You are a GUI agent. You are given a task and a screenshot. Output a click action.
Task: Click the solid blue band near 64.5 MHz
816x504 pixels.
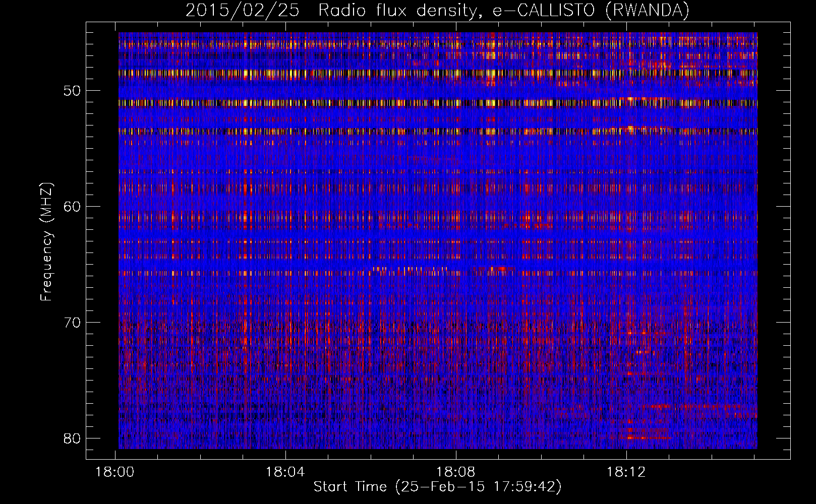tap(353, 263)
